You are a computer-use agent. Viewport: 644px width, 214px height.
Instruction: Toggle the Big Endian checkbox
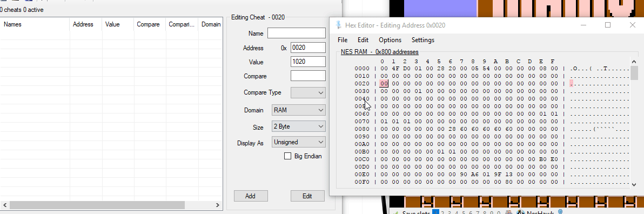tap(287, 156)
